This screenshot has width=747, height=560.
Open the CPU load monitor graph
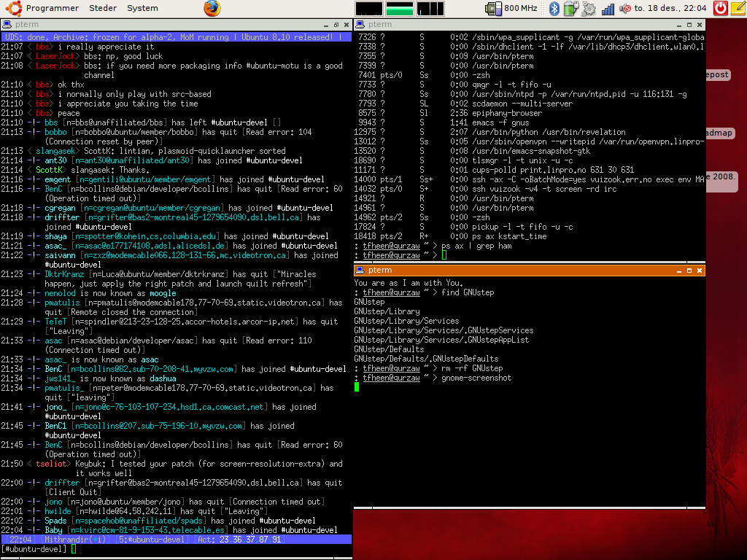[368, 8]
